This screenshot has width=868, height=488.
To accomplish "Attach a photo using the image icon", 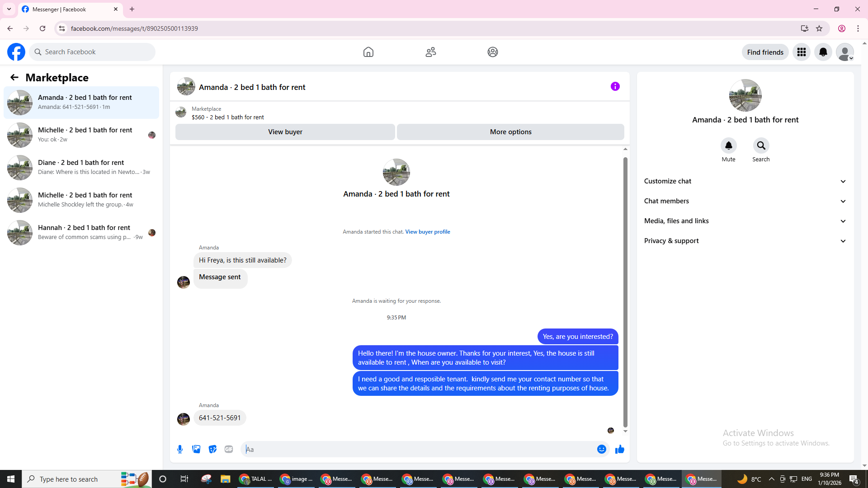I will (x=196, y=449).
